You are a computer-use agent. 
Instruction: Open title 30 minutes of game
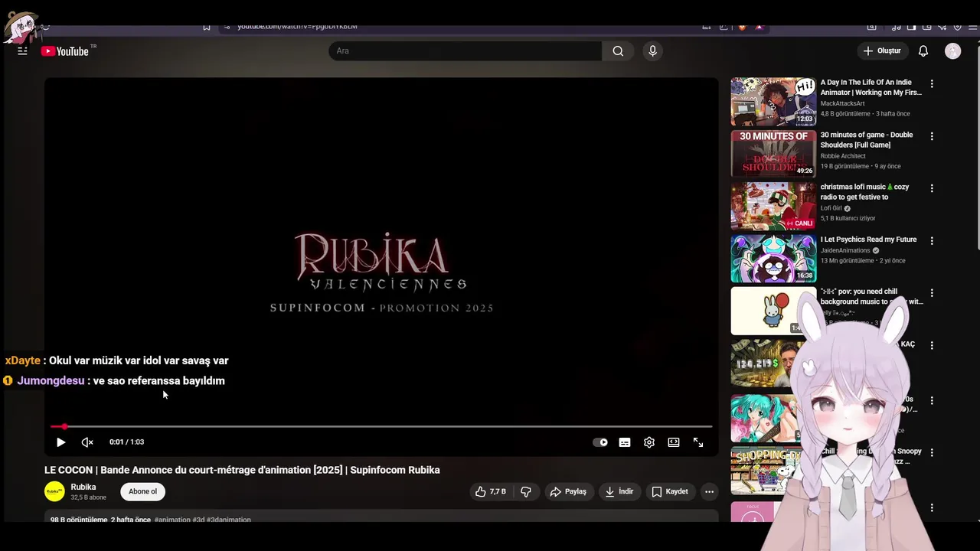[x=867, y=140]
